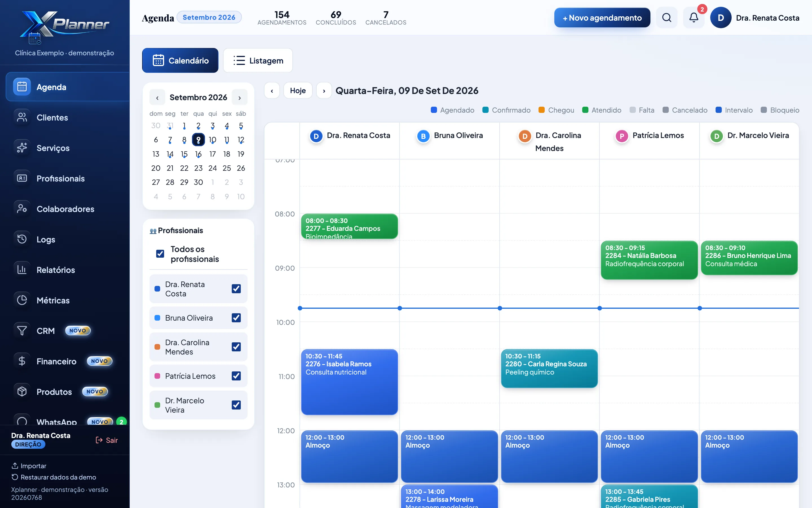Image resolution: width=812 pixels, height=508 pixels.
Task: Click the Importar upload icon
Action: pyautogui.click(x=15, y=466)
